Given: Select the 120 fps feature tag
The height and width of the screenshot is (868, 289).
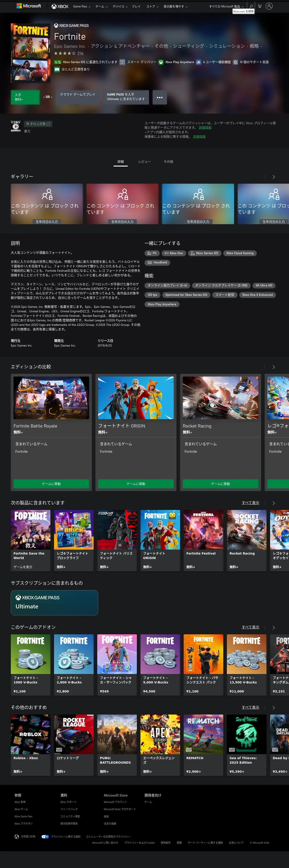Looking at the screenshot, I should click(152, 295).
